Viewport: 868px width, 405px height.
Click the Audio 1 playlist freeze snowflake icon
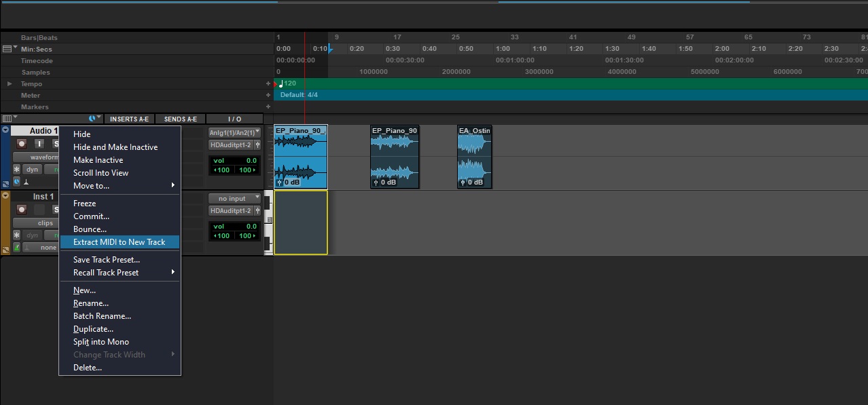click(x=17, y=170)
